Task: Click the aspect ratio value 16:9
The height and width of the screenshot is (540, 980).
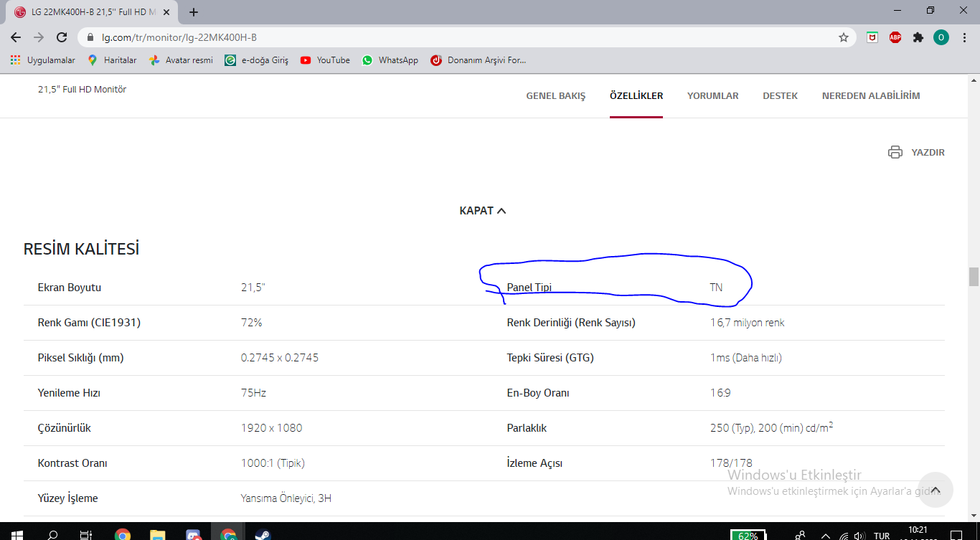Action: tap(721, 393)
